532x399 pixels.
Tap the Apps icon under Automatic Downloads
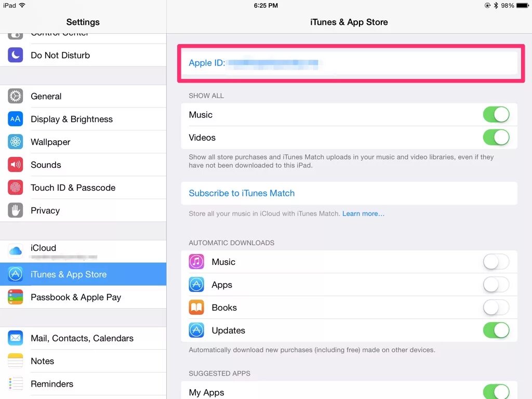(x=196, y=284)
